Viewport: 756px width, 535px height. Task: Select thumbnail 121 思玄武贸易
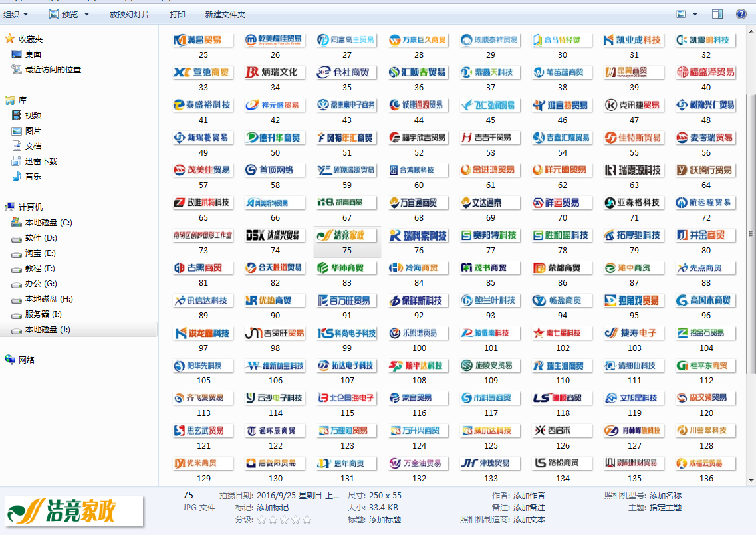[203, 431]
